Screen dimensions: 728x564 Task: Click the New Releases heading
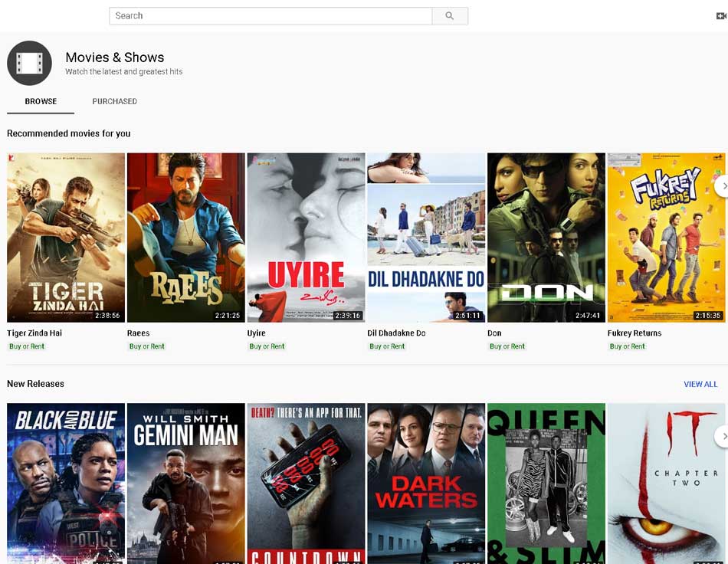[x=35, y=384]
